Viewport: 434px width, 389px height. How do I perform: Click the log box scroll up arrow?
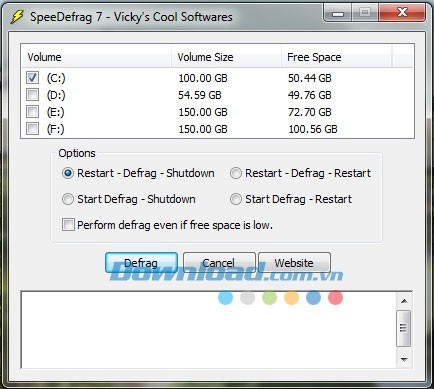pyautogui.click(x=404, y=301)
